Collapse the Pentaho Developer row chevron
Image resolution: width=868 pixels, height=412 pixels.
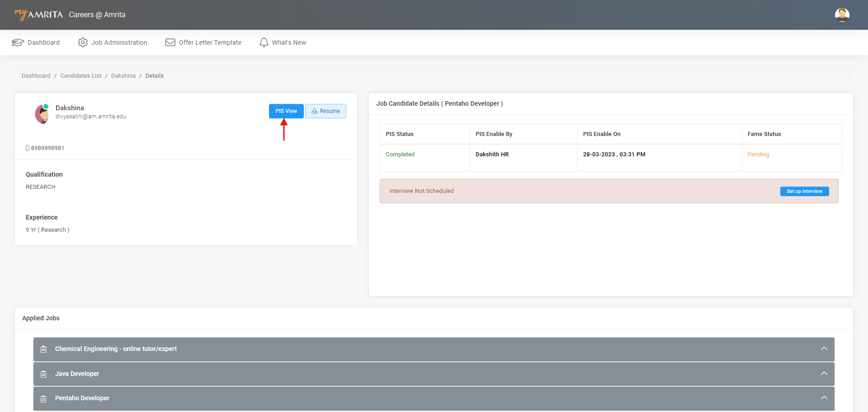click(x=824, y=398)
